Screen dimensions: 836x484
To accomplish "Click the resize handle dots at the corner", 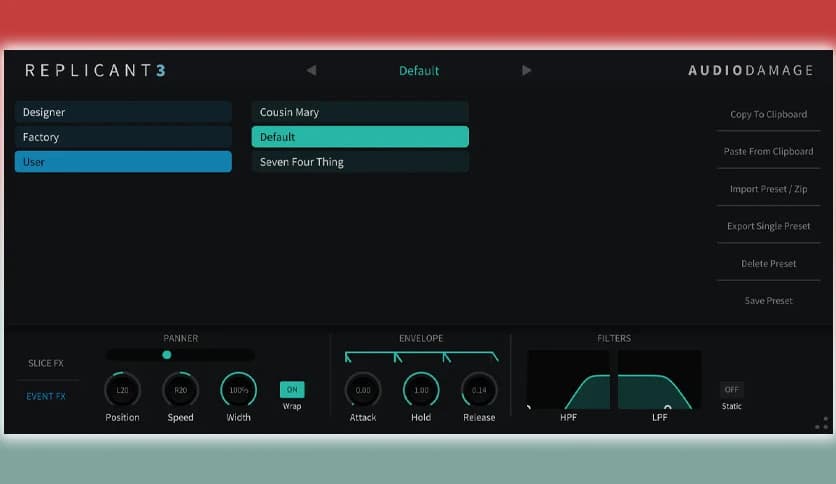I will (x=822, y=423).
